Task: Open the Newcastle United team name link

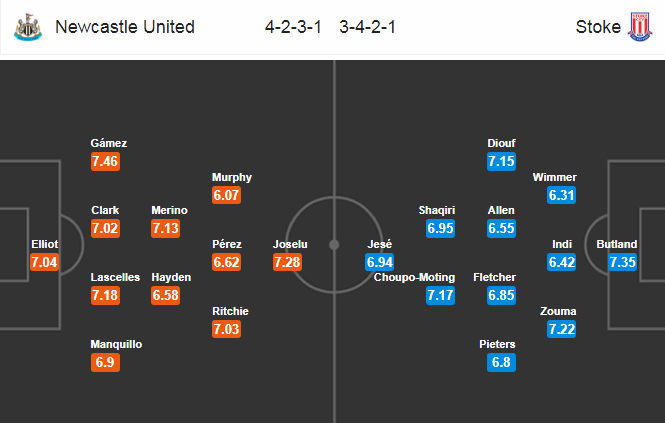Action: pyautogui.click(x=125, y=27)
